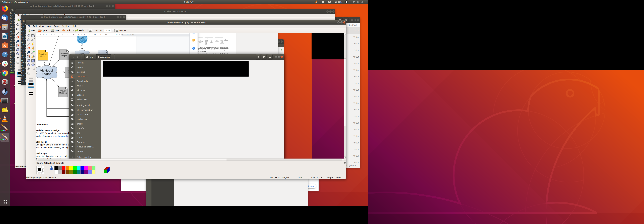The height and width of the screenshot is (224, 644).
Task: Open the Redo history dropdown arrow
Action: (x=86, y=30)
